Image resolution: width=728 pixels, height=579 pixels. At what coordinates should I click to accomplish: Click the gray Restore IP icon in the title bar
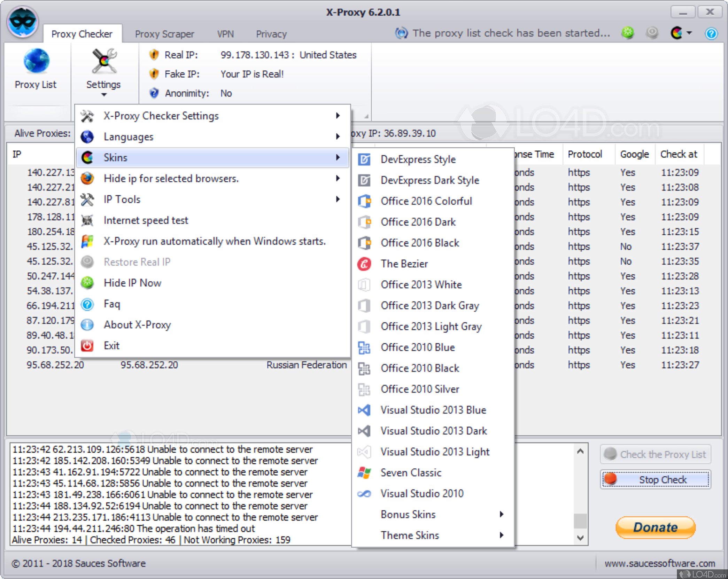[x=652, y=33]
